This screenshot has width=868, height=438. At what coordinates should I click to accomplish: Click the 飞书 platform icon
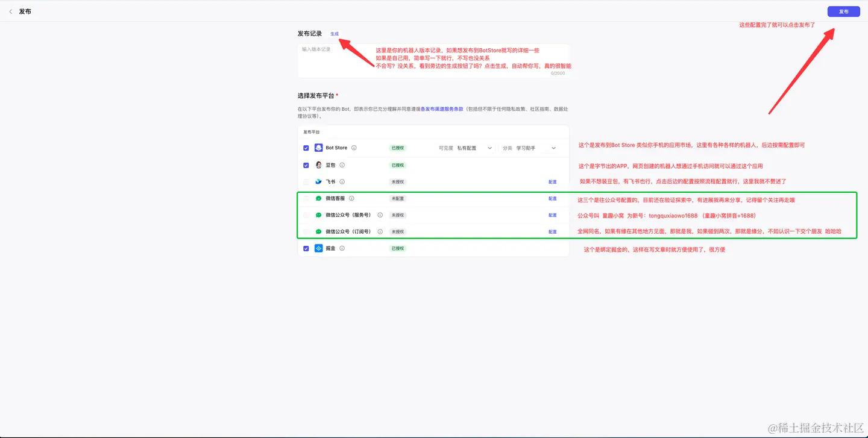click(x=319, y=181)
